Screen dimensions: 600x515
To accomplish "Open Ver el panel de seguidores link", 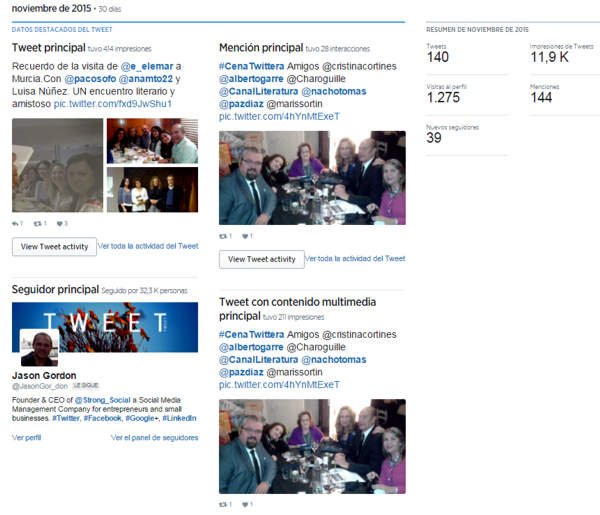I will 155,437.
